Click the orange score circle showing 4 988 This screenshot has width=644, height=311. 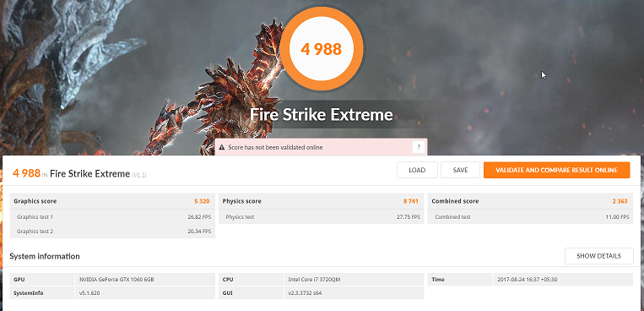322,49
